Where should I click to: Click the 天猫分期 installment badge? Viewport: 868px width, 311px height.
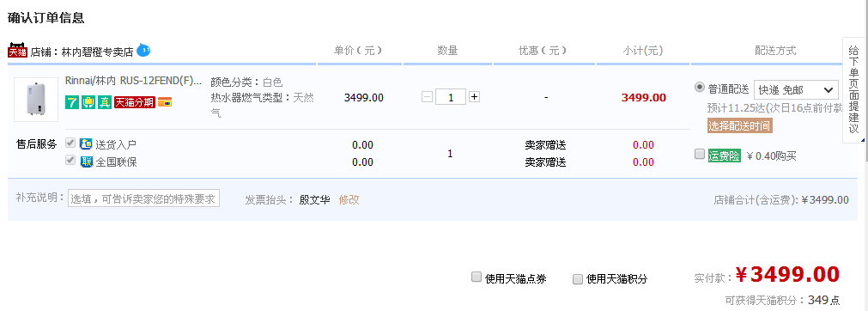[x=135, y=102]
